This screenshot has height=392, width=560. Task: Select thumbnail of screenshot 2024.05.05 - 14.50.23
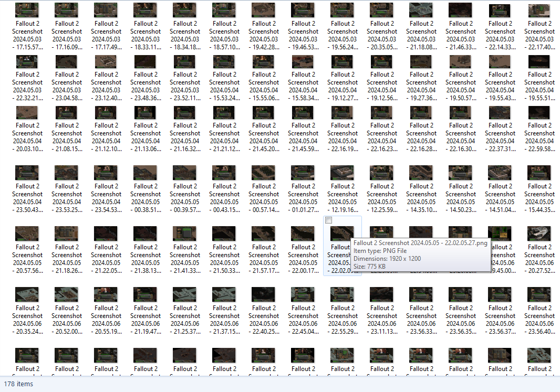(x=461, y=173)
